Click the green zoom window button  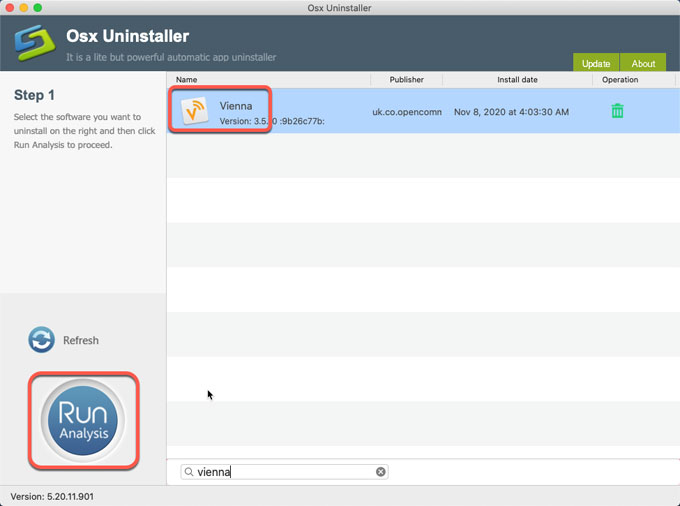(38, 7)
